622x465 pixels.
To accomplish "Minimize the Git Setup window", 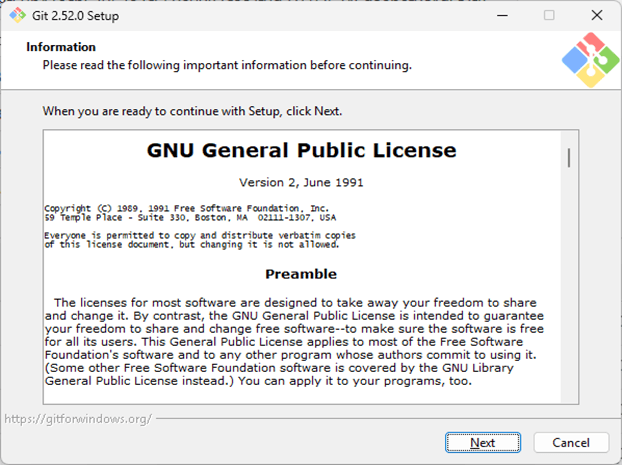I will coord(502,15).
